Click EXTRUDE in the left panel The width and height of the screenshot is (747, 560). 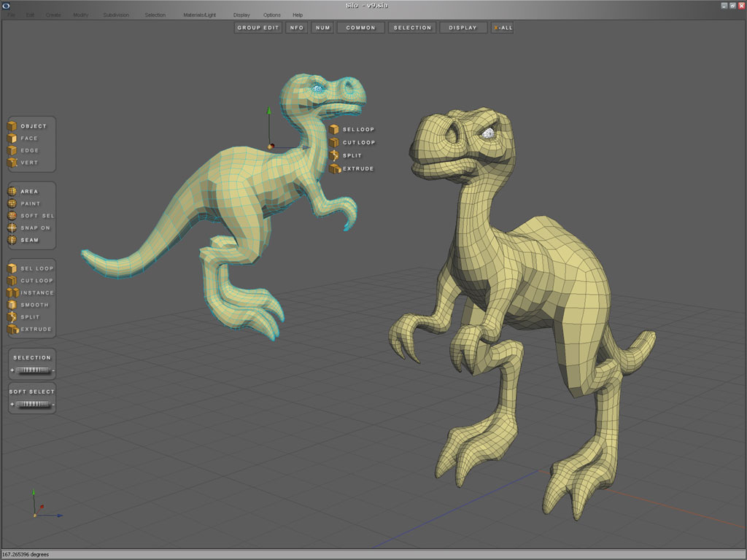tap(29, 329)
